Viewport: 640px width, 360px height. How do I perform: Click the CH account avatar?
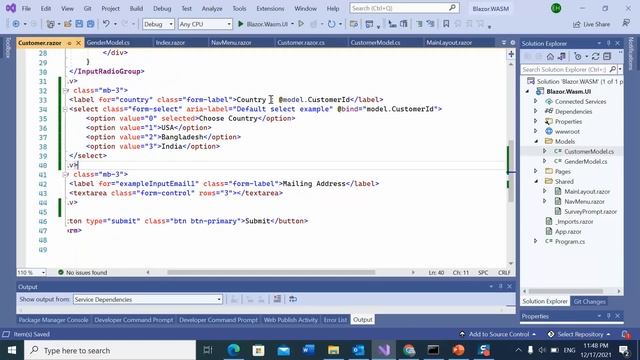556,8
